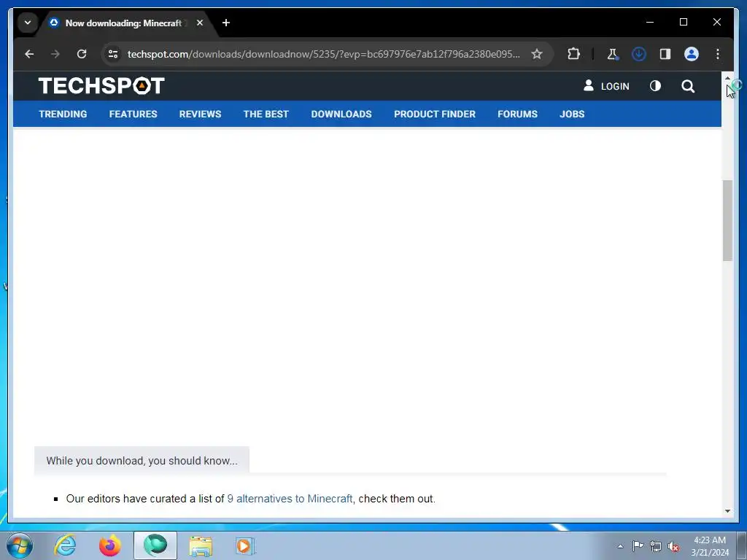Close the Now downloading: Minecraft tab

(x=200, y=23)
